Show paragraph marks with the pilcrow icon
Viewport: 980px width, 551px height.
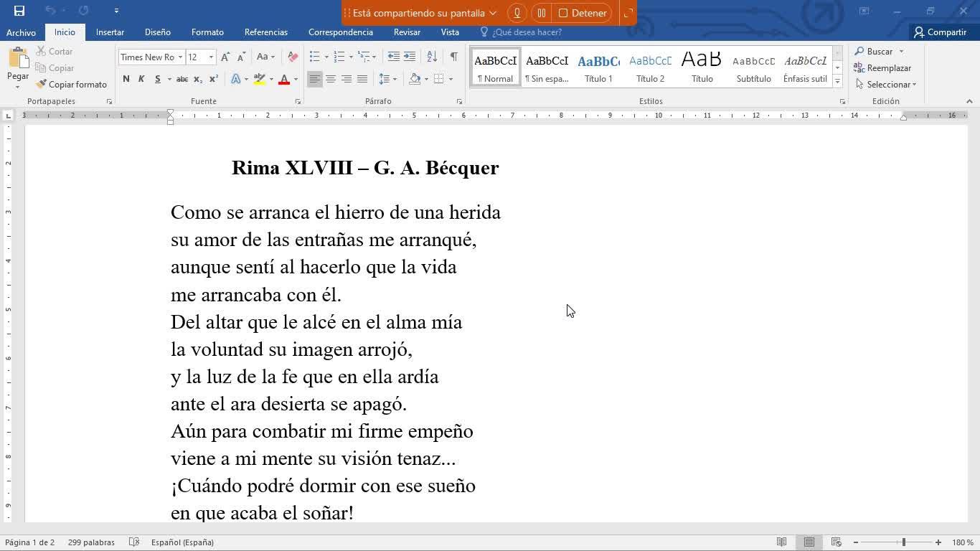pos(453,57)
